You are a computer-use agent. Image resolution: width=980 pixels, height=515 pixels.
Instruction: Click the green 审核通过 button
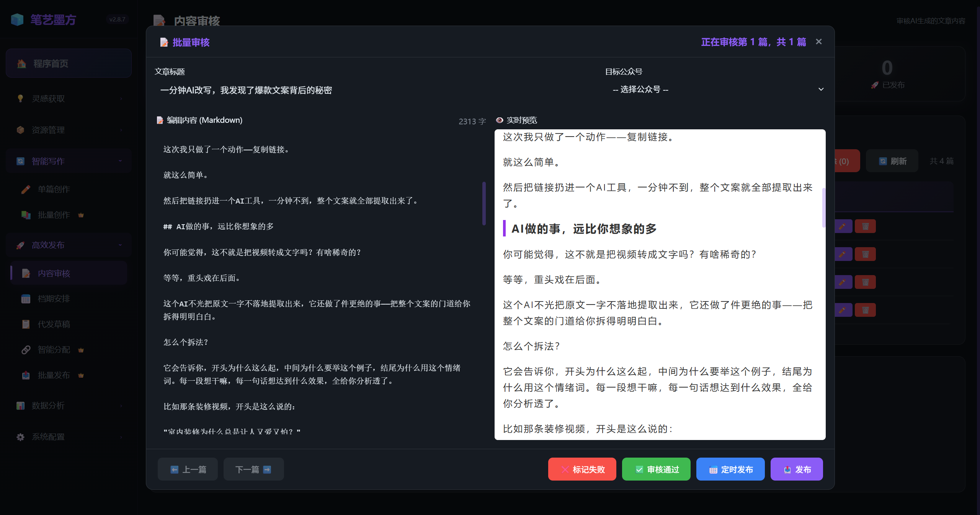[x=656, y=469]
